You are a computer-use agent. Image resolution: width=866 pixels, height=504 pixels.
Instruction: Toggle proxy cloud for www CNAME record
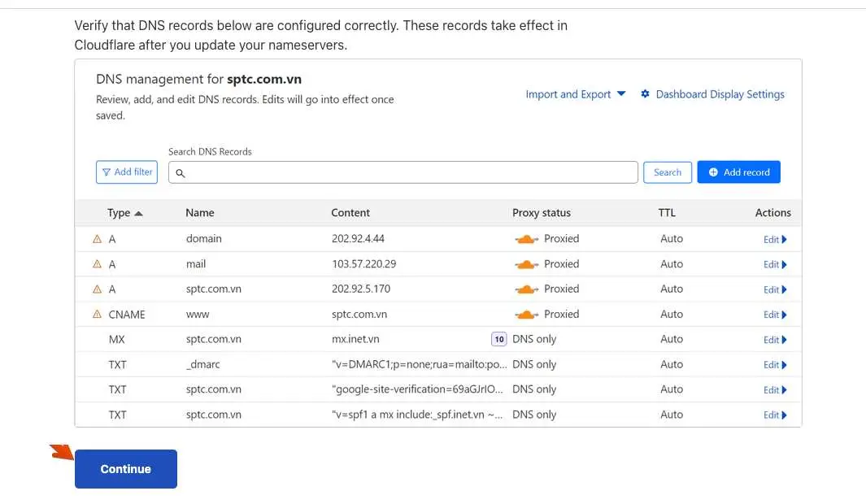pyautogui.click(x=526, y=315)
